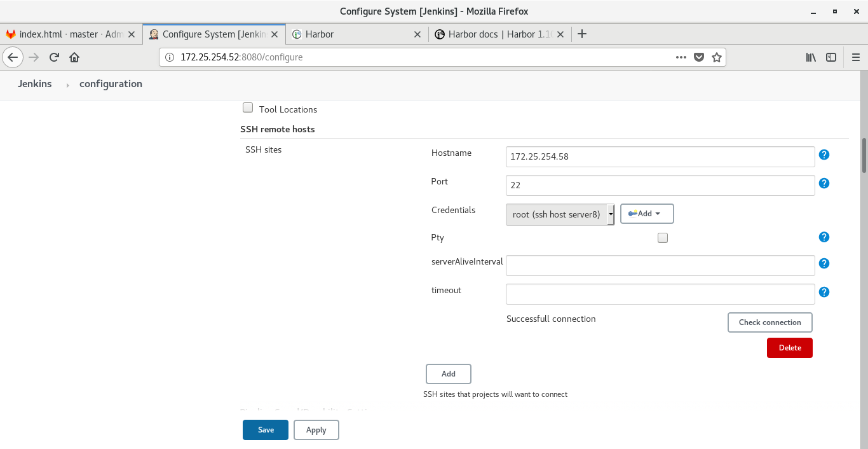Close the Configure System tab
The width and height of the screenshot is (868, 449).
click(x=275, y=34)
